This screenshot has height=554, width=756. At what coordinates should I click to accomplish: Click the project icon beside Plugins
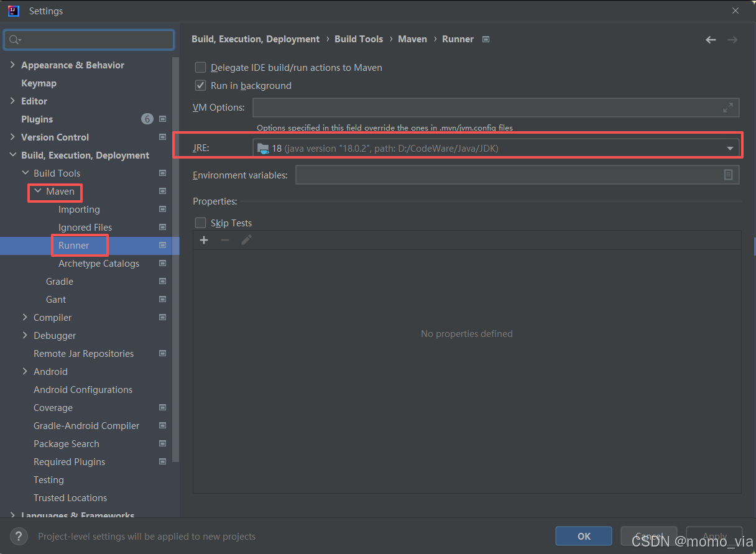[163, 119]
